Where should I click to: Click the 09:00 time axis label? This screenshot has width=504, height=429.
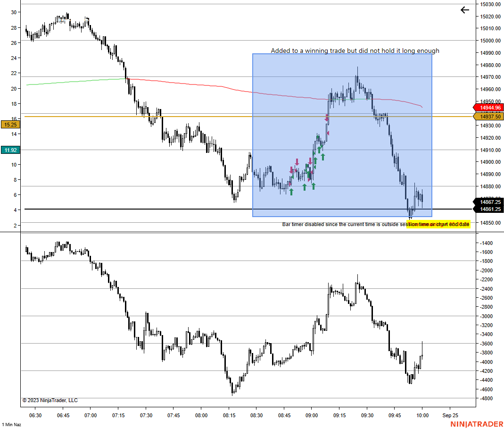click(312, 415)
